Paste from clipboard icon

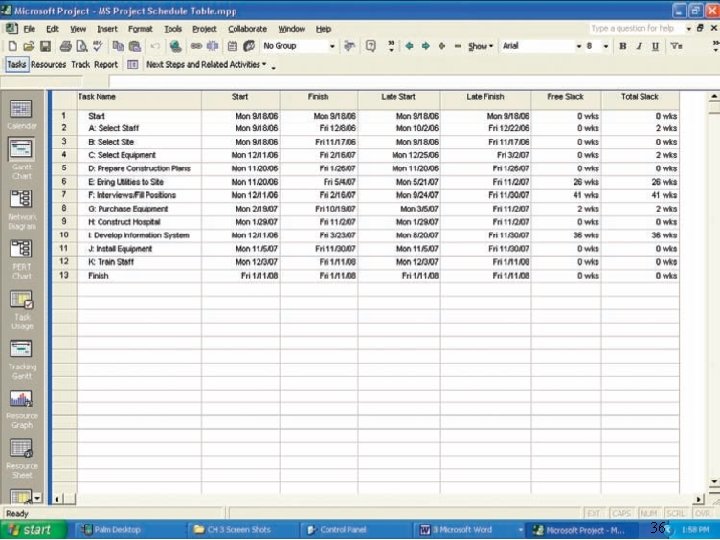tap(135, 46)
